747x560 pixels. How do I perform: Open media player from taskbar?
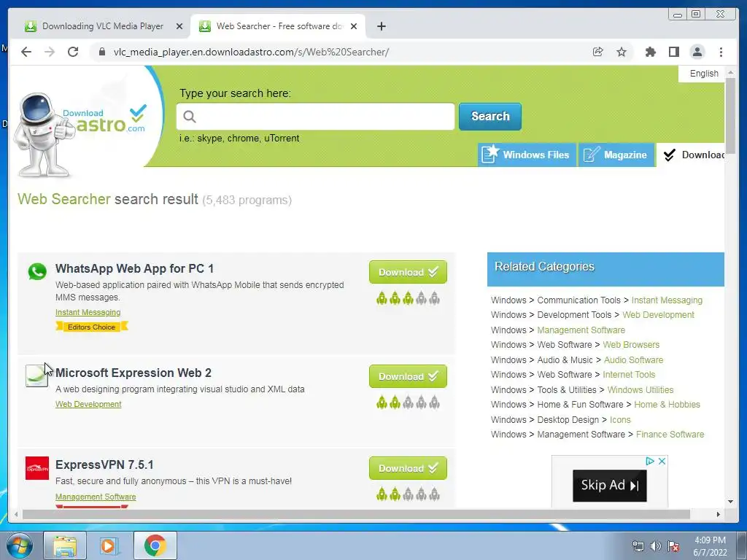click(109, 545)
